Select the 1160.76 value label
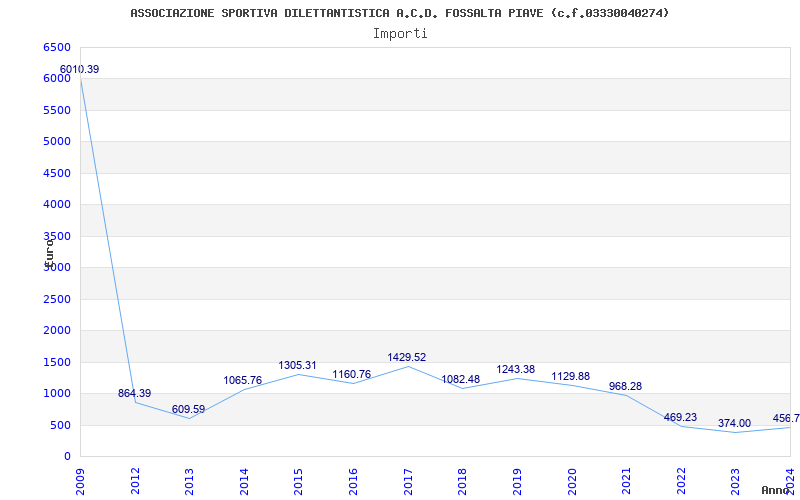This screenshot has width=800, height=500. [352, 374]
